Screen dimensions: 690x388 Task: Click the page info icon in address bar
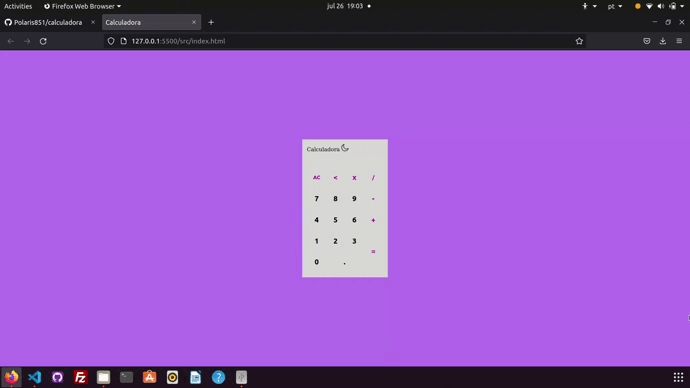(x=124, y=41)
